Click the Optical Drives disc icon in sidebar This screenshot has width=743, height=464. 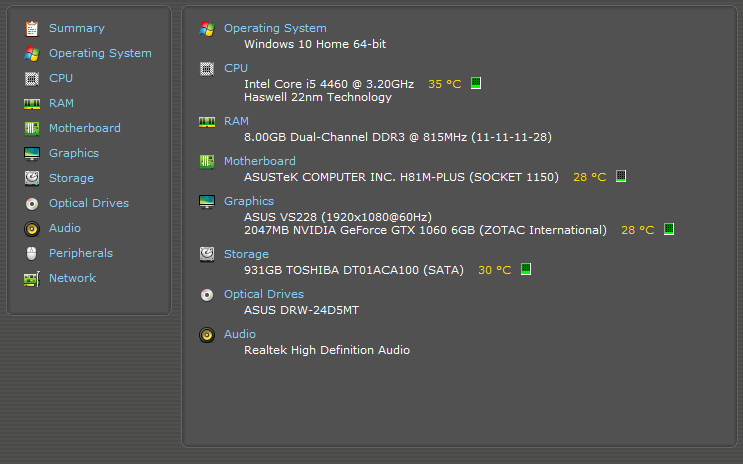coord(32,204)
